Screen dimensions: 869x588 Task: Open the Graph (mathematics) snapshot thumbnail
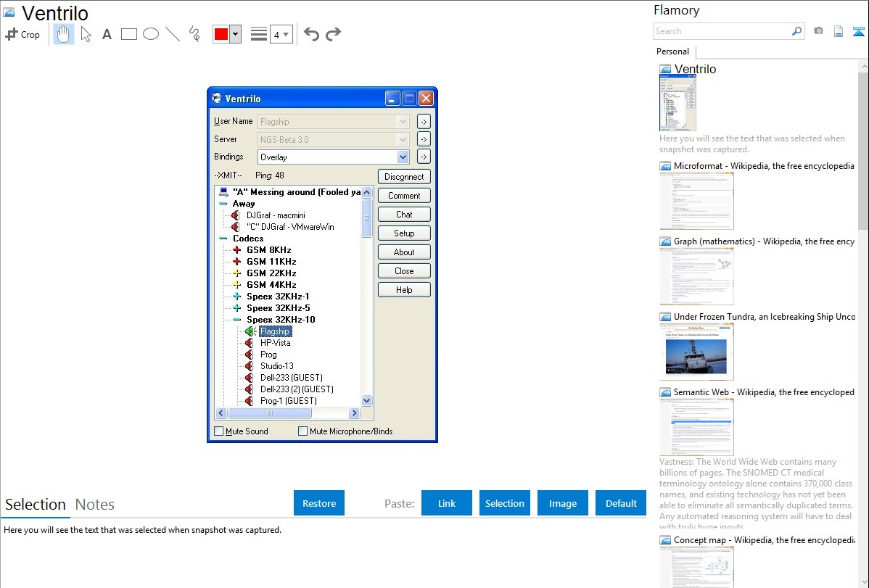coord(696,276)
